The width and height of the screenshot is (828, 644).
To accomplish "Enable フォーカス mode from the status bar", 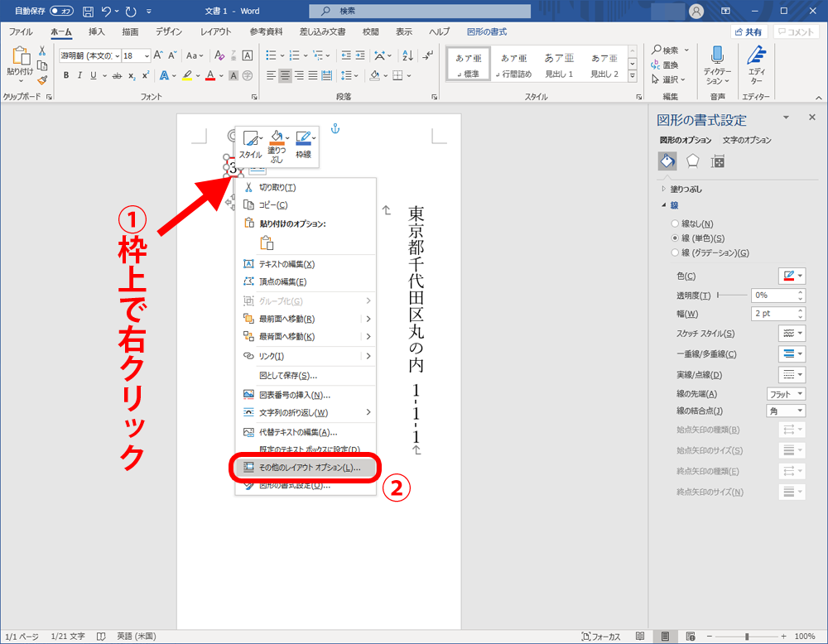I will tap(603, 637).
